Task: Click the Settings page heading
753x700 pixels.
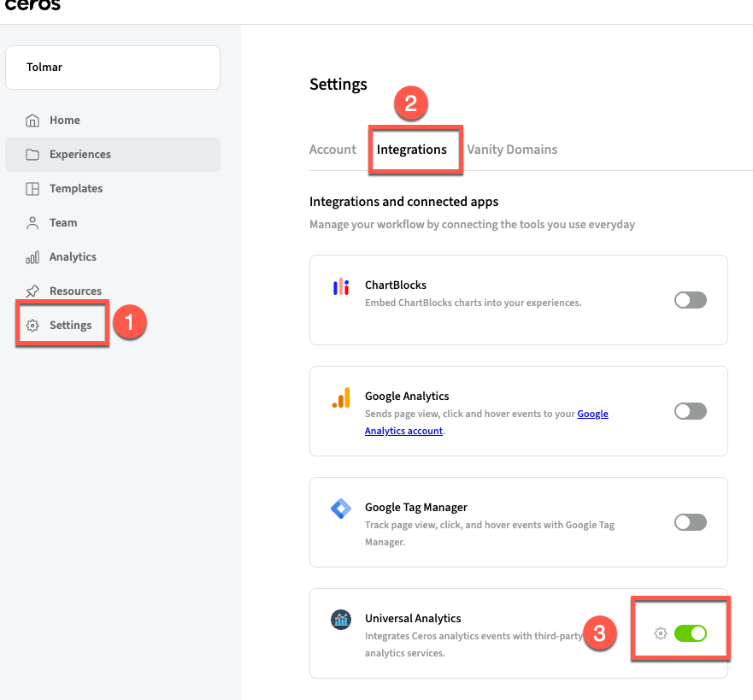Action: tap(338, 85)
